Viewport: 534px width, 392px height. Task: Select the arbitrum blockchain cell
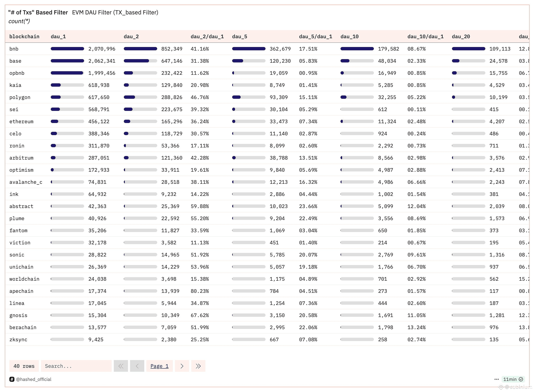[x=21, y=157]
